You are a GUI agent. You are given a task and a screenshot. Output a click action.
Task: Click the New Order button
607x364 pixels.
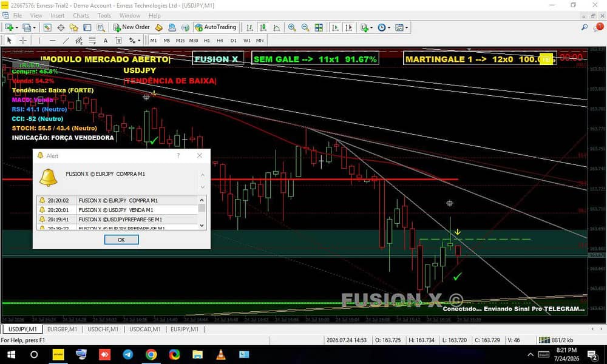point(131,27)
